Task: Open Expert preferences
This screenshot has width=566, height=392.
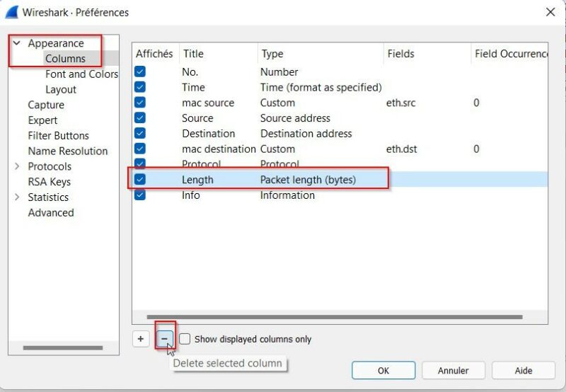Action: 42,120
